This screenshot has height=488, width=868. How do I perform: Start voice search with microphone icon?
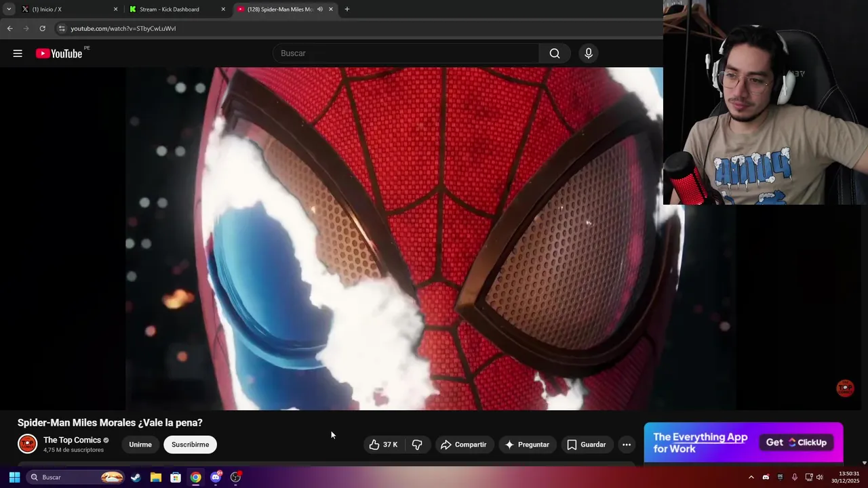(589, 54)
